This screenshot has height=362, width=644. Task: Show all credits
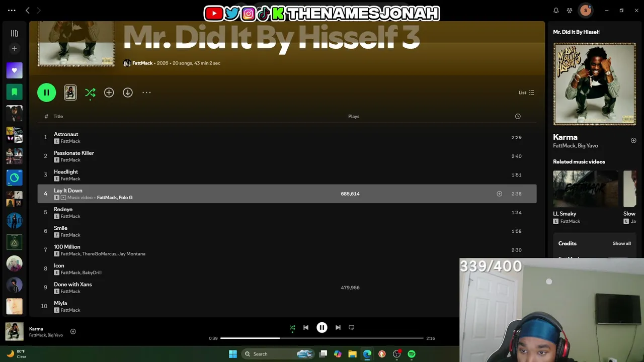[621, 243]
